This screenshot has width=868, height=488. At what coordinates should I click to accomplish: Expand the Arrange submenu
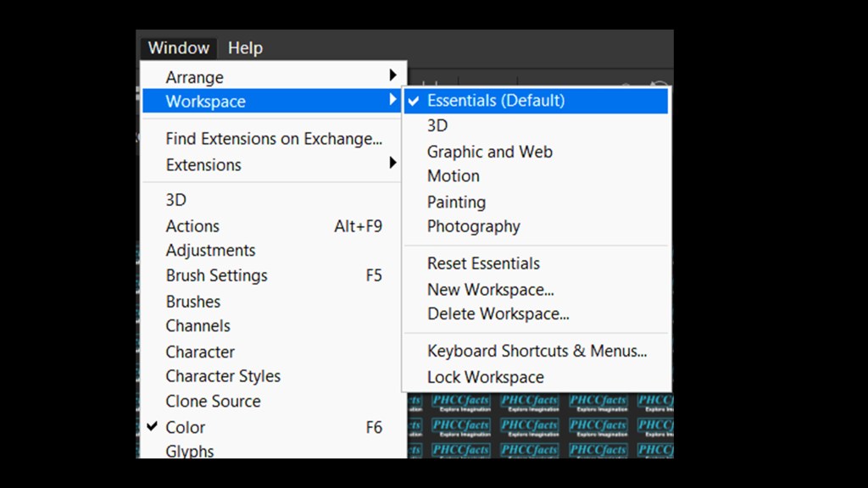[194, 77]
